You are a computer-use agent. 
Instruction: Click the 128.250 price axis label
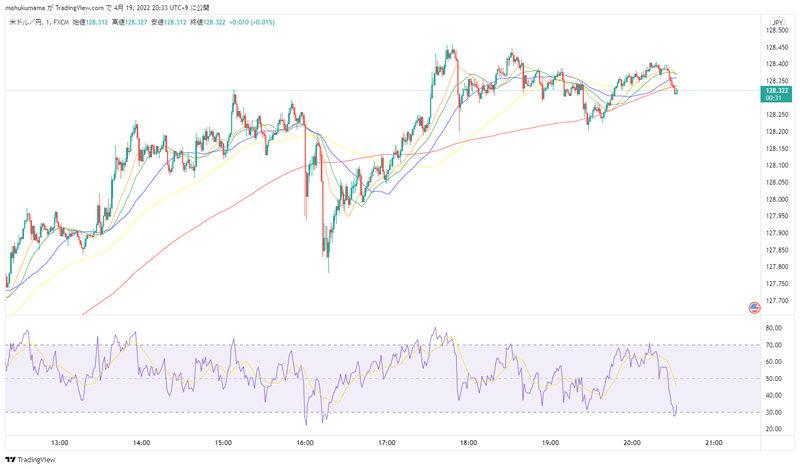tap(777, 115)
